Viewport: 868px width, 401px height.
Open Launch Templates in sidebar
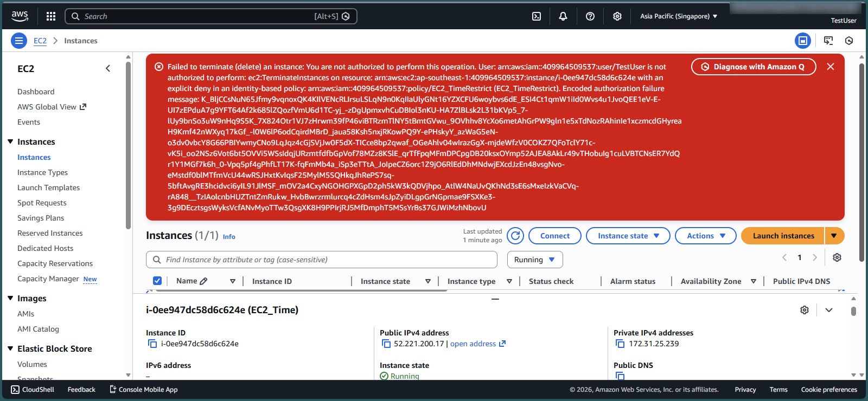coord(48,187)
